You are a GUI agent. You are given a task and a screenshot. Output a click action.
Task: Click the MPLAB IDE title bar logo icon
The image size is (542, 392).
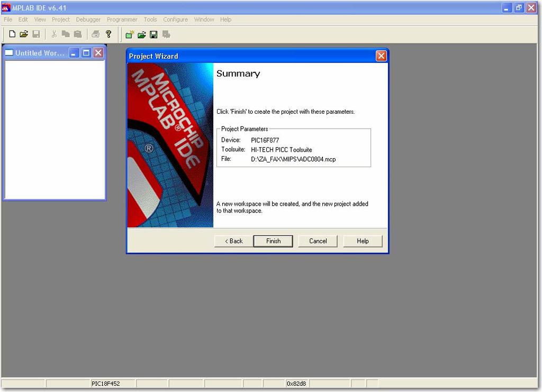6,7
